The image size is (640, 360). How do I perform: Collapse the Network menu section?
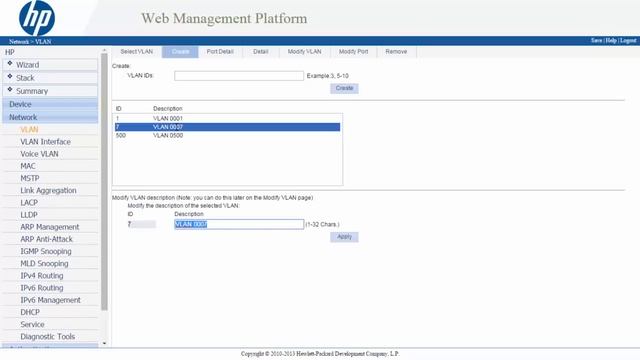tap(50, 117)
